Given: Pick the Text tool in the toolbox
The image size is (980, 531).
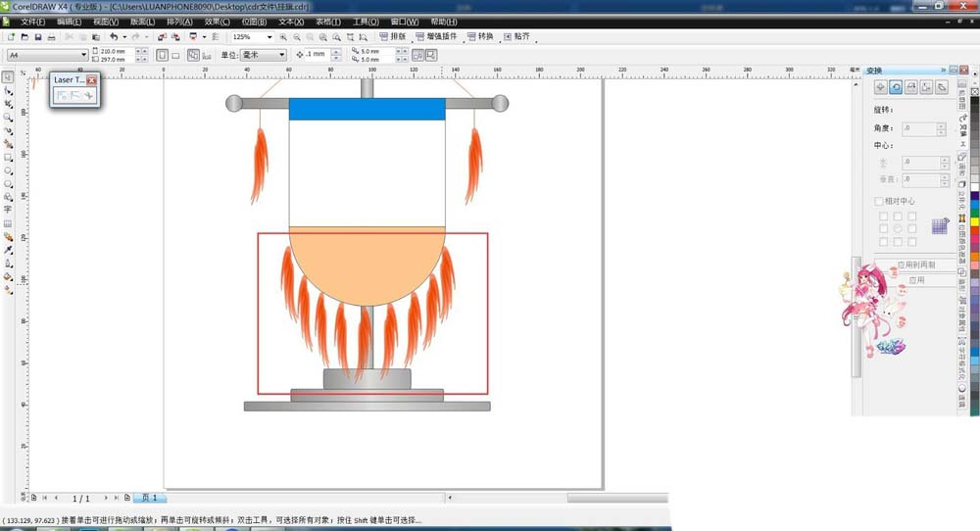Looking at the screenshot, I should (8, 210).
